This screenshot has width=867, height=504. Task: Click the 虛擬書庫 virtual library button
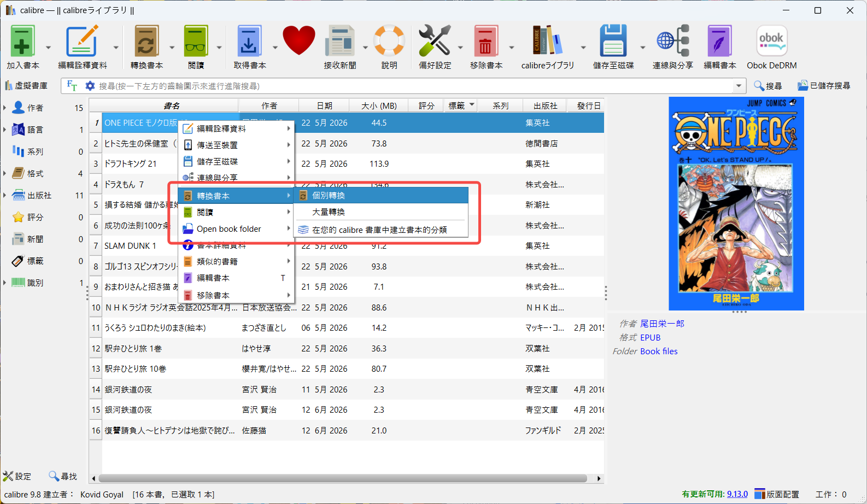pos(26,86)
